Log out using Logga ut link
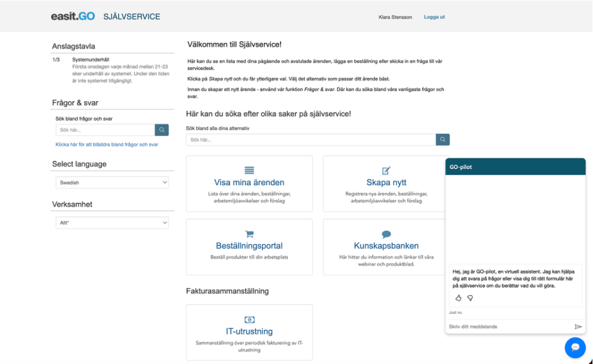The height and width of the screenshot is (364, 593). pos(434,17)
